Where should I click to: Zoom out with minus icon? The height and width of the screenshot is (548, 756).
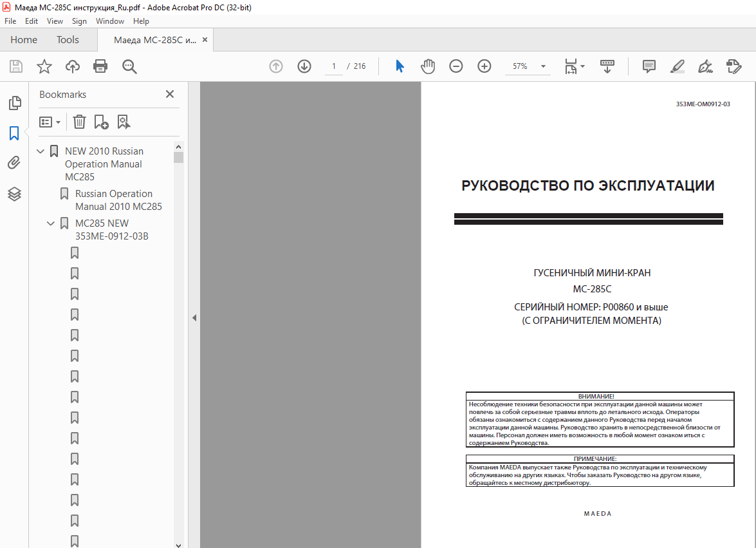pyautogui.click(x=456, y=66)
